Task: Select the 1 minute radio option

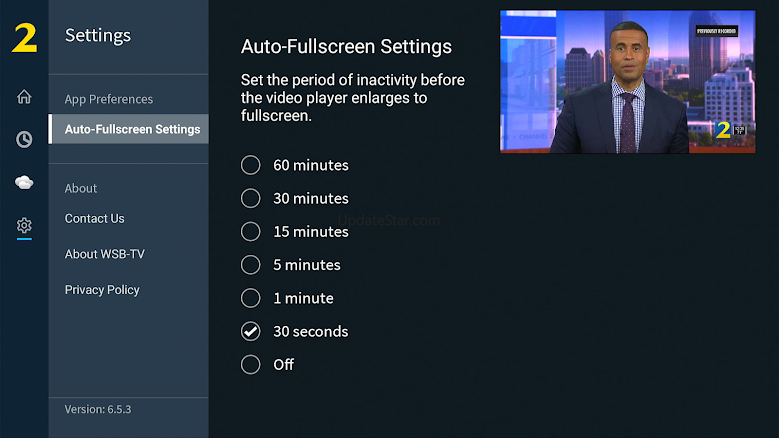Action: [x=287, y=298]
